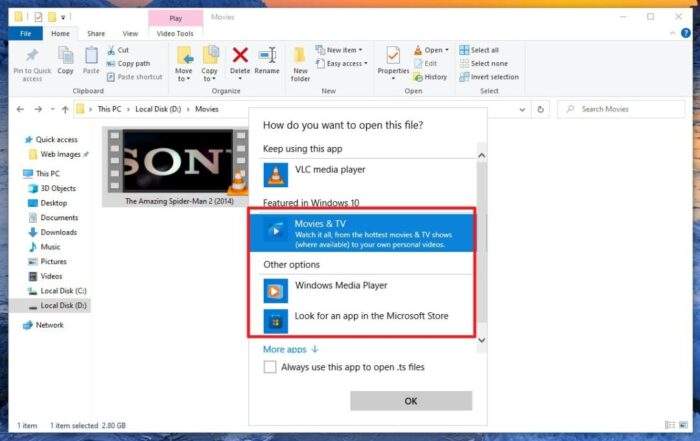This screenshot has height=441, width=700.
Task: Click the Search Movies box
Action: (621, 109)
